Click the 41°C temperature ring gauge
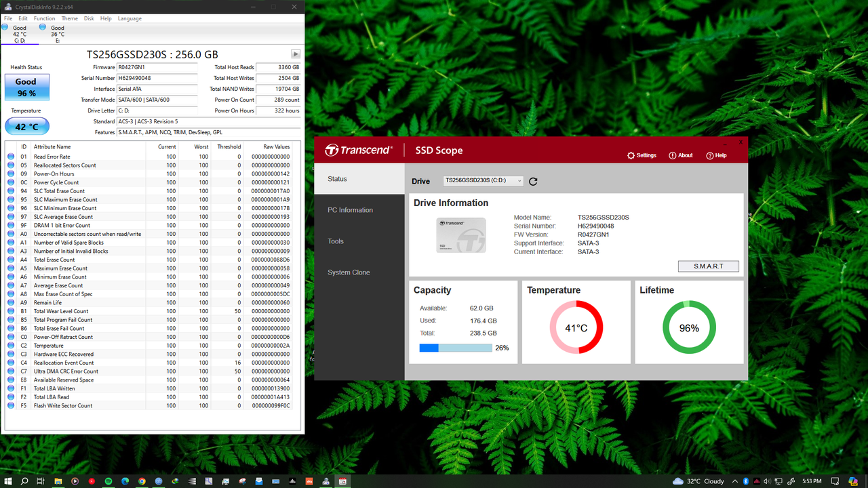Image resolution: width=868 pixels, height=488 pixels. [x=576, y=328]
